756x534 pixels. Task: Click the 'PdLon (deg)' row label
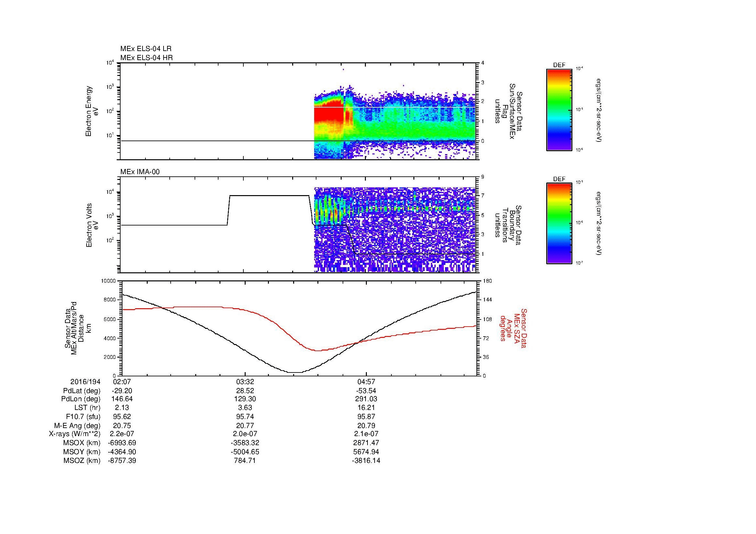pyautogui.click(x=81, y=399)
